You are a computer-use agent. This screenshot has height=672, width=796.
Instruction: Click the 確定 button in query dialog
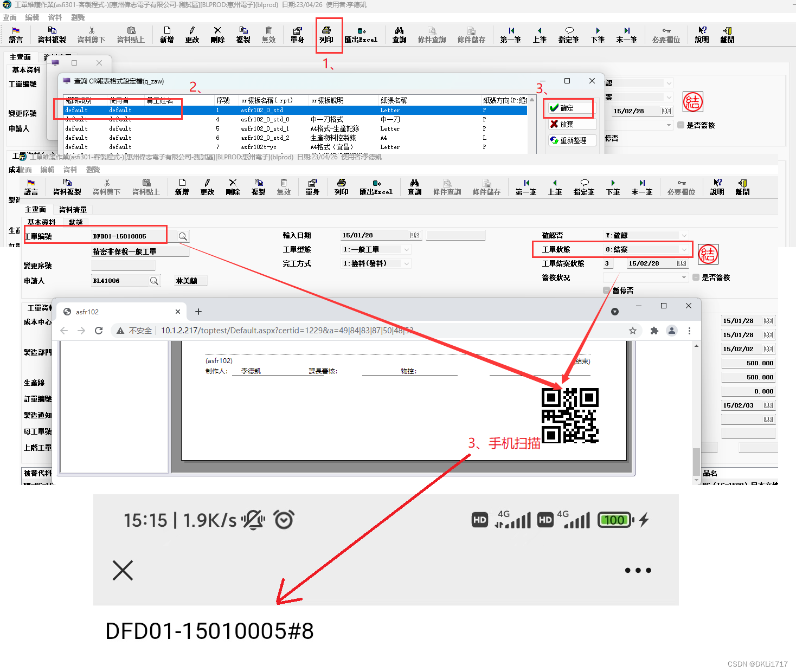tap(571, 108)
